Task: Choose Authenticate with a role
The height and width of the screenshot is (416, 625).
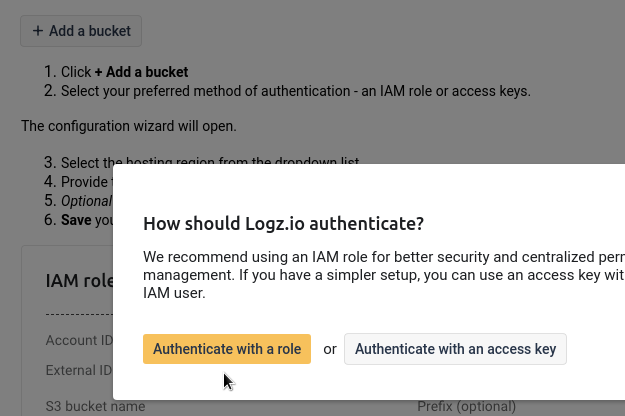Action: click(227, 349)
